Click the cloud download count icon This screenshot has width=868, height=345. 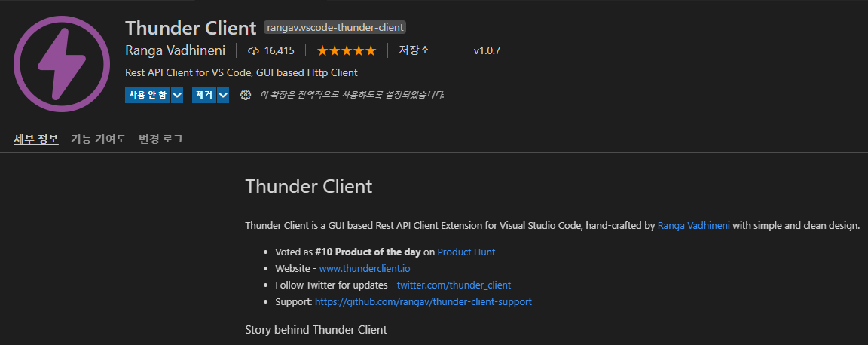tap(253, 51)
